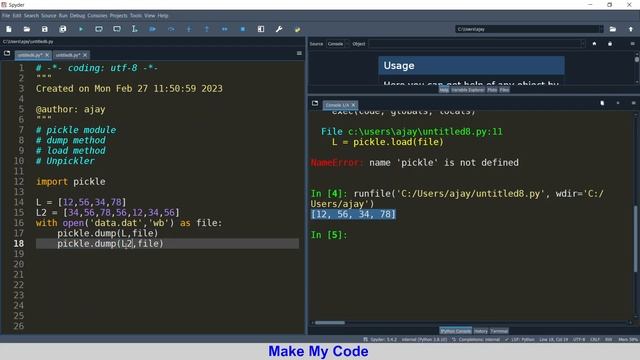Click the console horizontal scrollbar
The height and width of the screenshot is (360, 640).
[x=330, y=322]
